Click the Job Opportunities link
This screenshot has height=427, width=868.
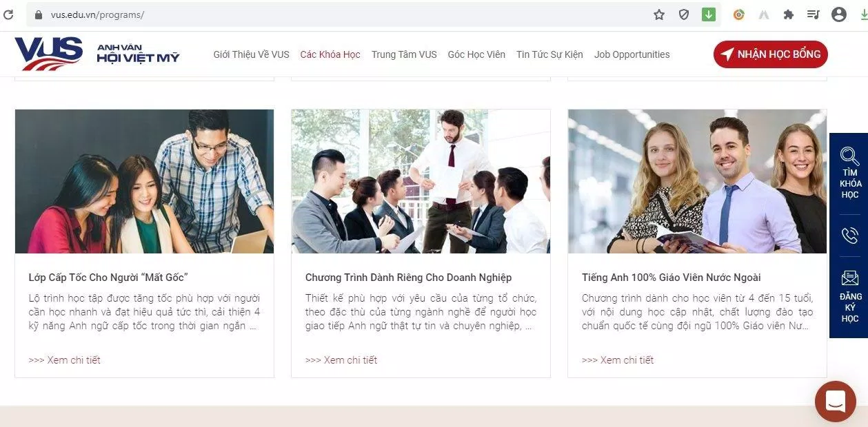tap(632, 54)
